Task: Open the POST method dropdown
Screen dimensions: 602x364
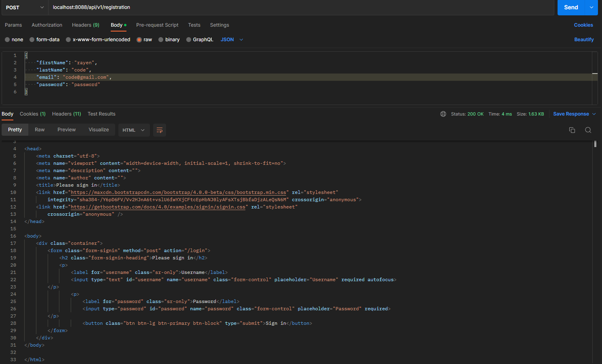Action: [24, 7]
